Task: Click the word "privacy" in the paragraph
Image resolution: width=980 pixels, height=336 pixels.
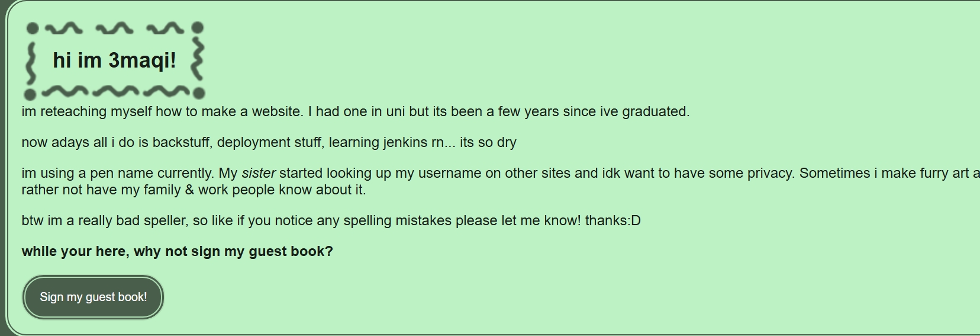Action: [769, 173]
